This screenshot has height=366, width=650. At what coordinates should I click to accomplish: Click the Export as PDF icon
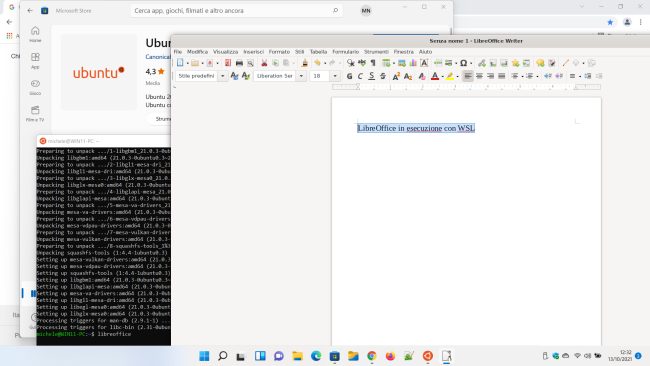[228, 63]
